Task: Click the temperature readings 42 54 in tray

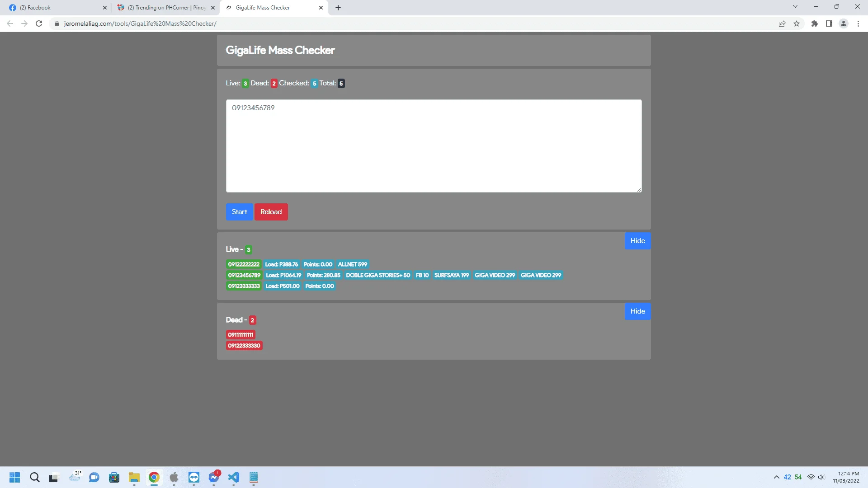Action: click(793, 477)
